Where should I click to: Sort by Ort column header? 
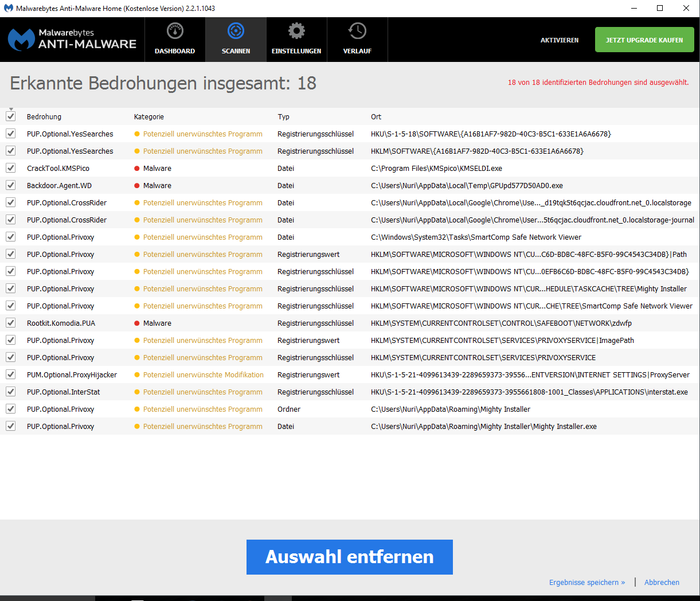[x=376, y=116]
